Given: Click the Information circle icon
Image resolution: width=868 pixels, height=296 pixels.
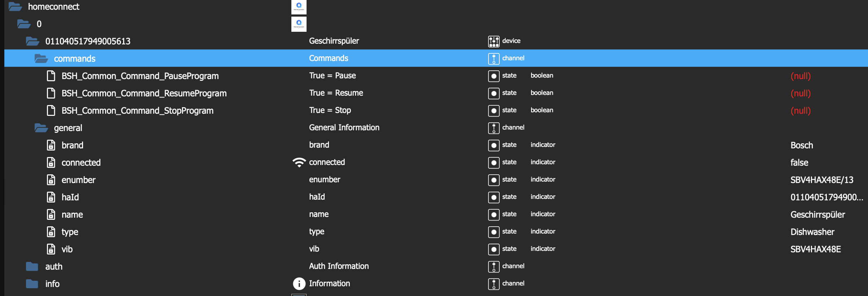Looking at the screenshot, I should pos(299,284).
